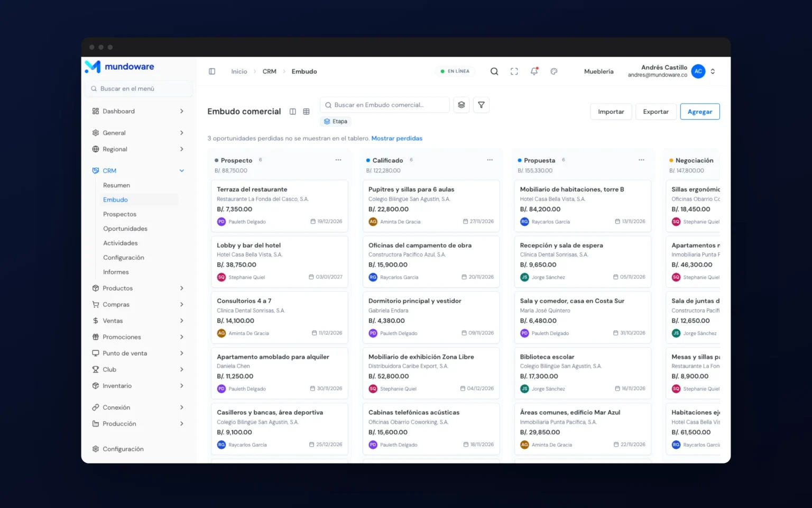Screen dimensions: 812x508
Task: Click the layers grouping icon button
Action: (462, 105)
